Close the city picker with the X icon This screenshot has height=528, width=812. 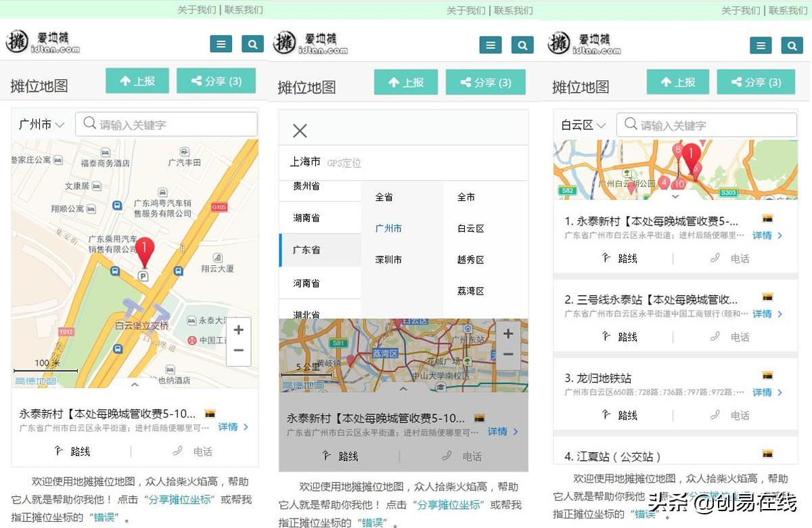click(300, 131)
